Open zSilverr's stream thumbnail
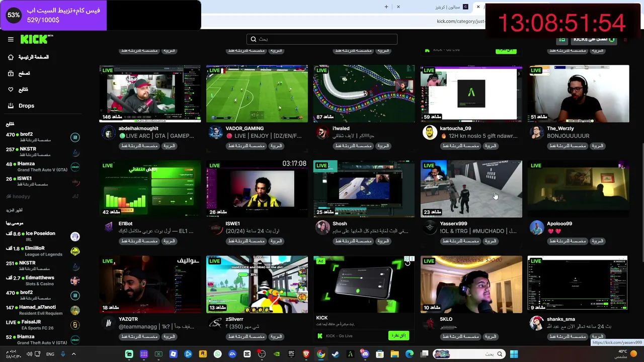 (257, 285)
